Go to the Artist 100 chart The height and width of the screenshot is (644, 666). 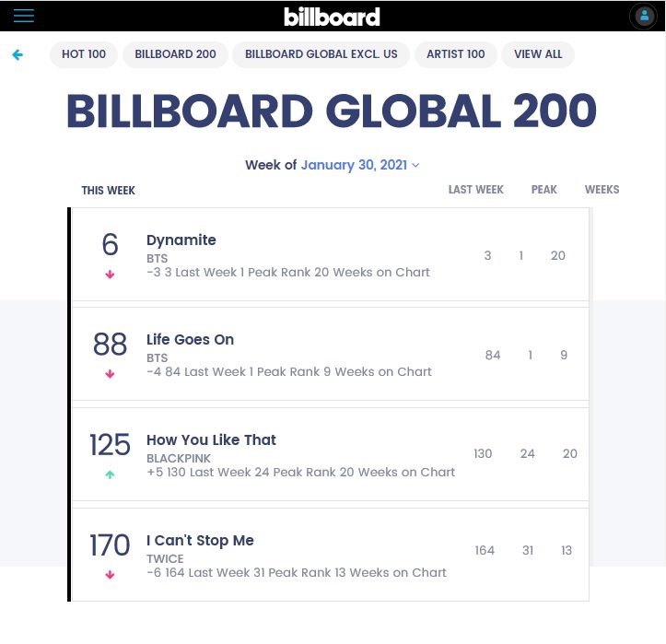pos(456,54)
